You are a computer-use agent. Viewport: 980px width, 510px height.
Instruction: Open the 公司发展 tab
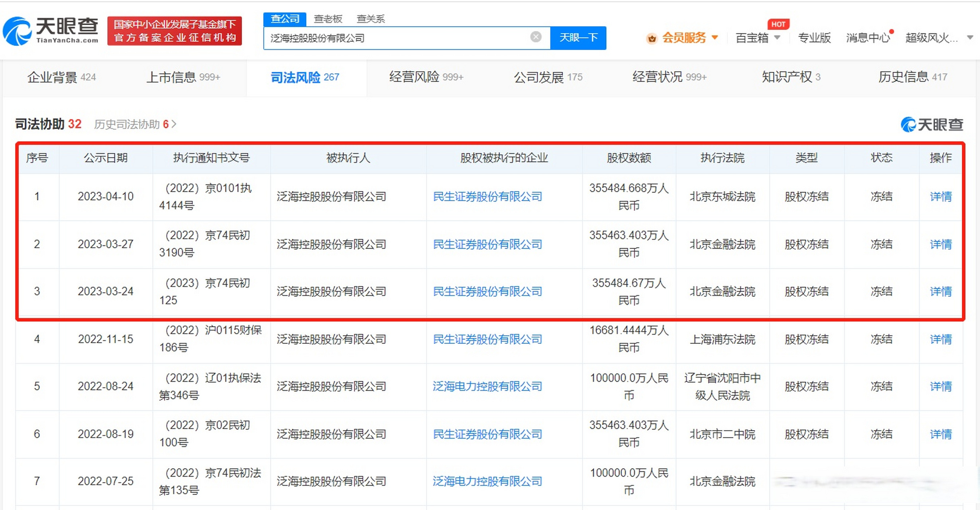pyautogui.click(x=548, y=77)
